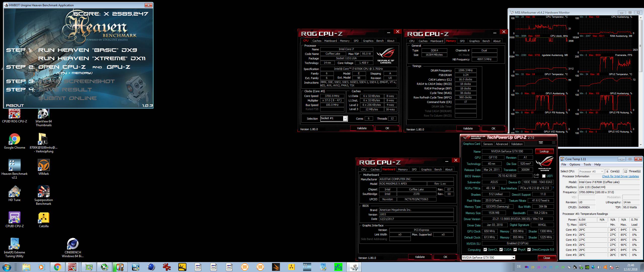Click Validate in the CPU-Z Mainboard window
Screen dimensions: 644x272
[420, 257]
